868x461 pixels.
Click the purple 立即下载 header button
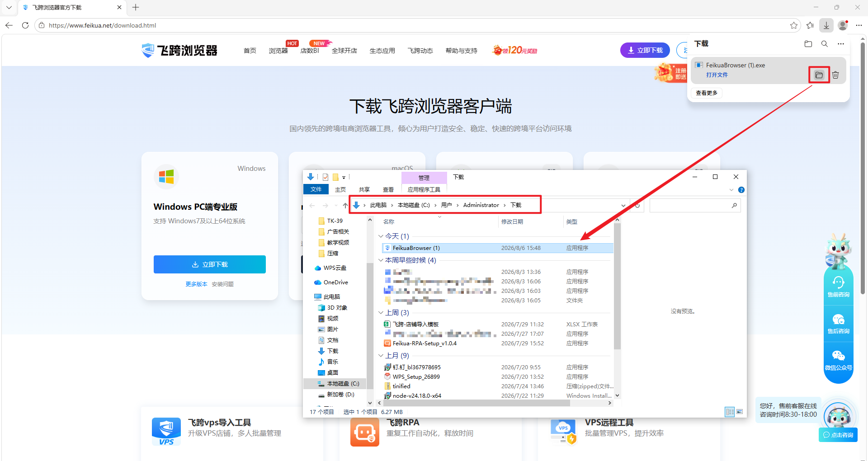point(645,50)
